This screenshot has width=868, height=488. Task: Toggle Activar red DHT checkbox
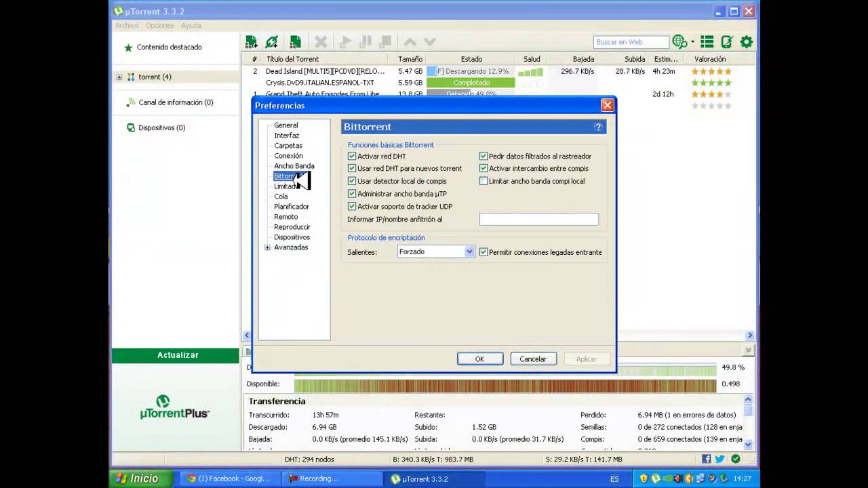[352, 156]
